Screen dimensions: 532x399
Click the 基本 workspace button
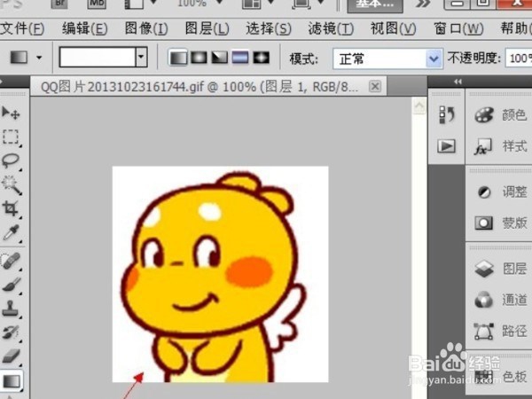click(x=375, y=4)
